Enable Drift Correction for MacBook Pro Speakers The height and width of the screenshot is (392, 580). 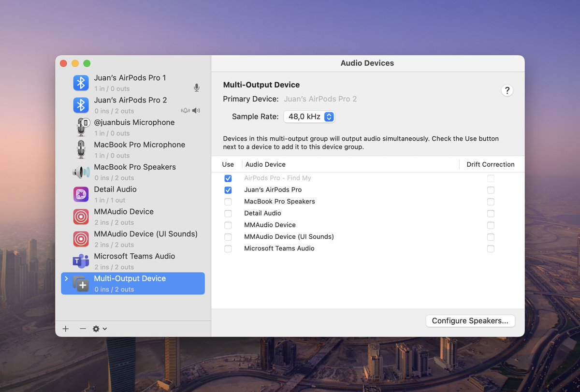[x=491, y=202]
